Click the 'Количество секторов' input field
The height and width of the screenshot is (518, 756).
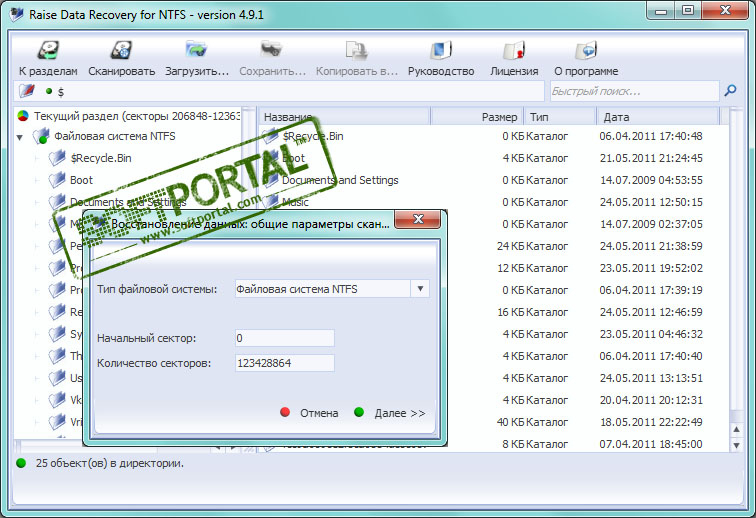point(284,363)
